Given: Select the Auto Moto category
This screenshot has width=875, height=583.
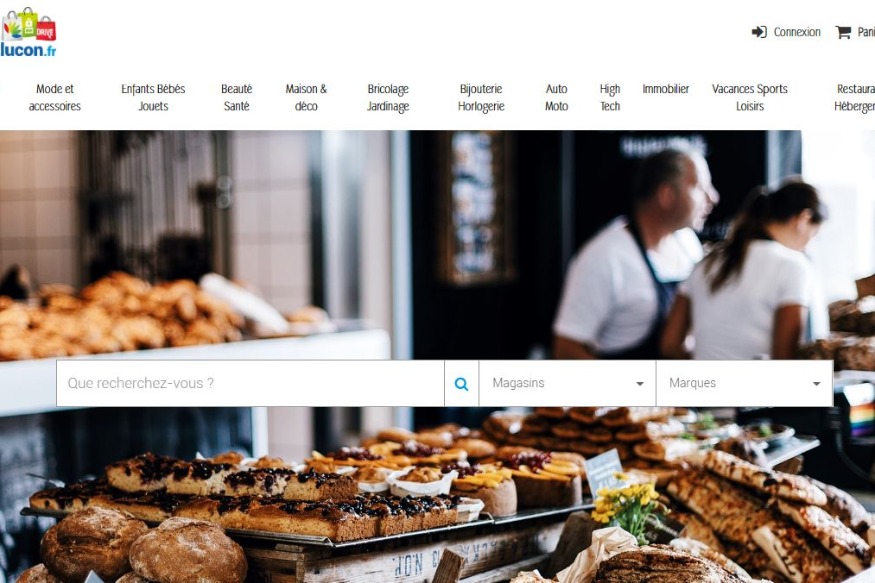Looking at the screenshot, I should (556, 97).
